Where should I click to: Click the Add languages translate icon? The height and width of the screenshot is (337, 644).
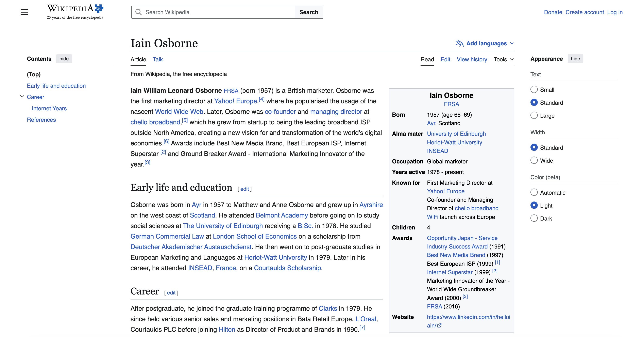click(x=459, y=43)
